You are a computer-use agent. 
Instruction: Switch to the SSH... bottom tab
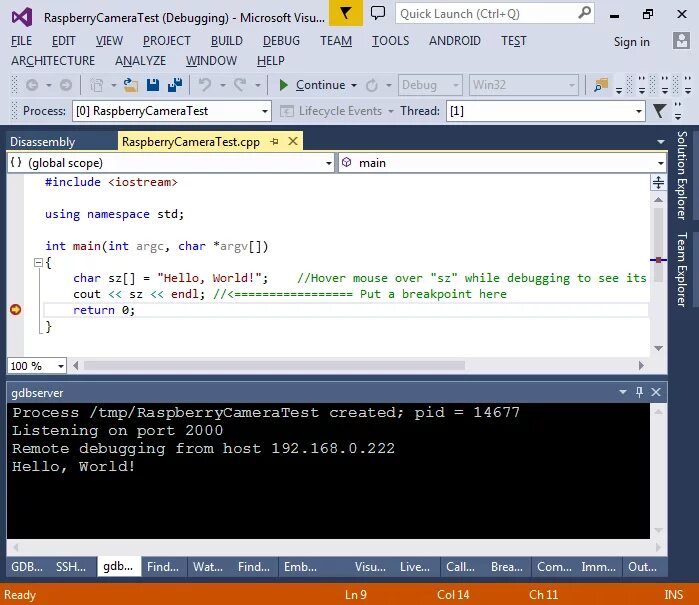pyautogui.click(x=71, y=567)
